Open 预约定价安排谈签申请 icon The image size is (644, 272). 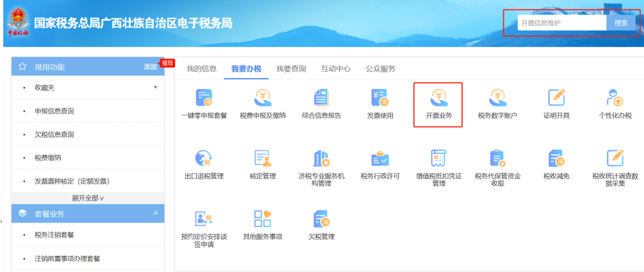(x=204, y=219)
